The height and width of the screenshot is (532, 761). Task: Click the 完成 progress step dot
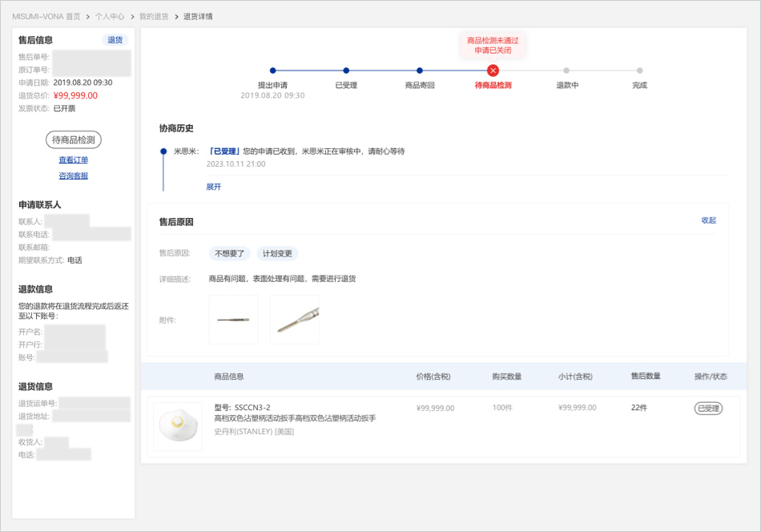[639, 71]
